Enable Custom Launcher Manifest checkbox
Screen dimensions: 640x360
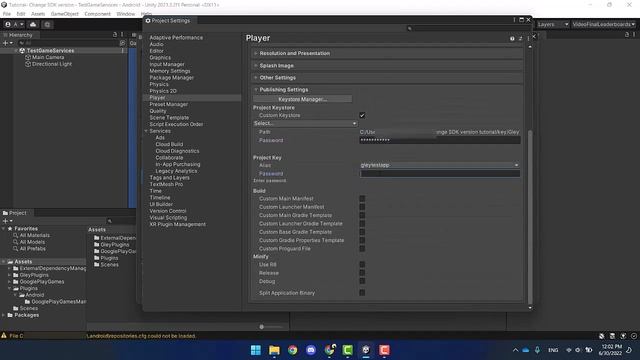362,207
